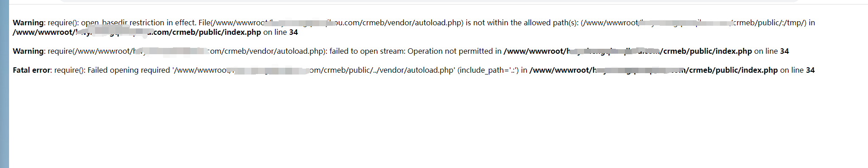Image resolution: width=868 pixels, height=168 pixels.
Task: Click the "crmeb/vendor/autoload.php)" text in the second warning
Action: pos(276,51)
